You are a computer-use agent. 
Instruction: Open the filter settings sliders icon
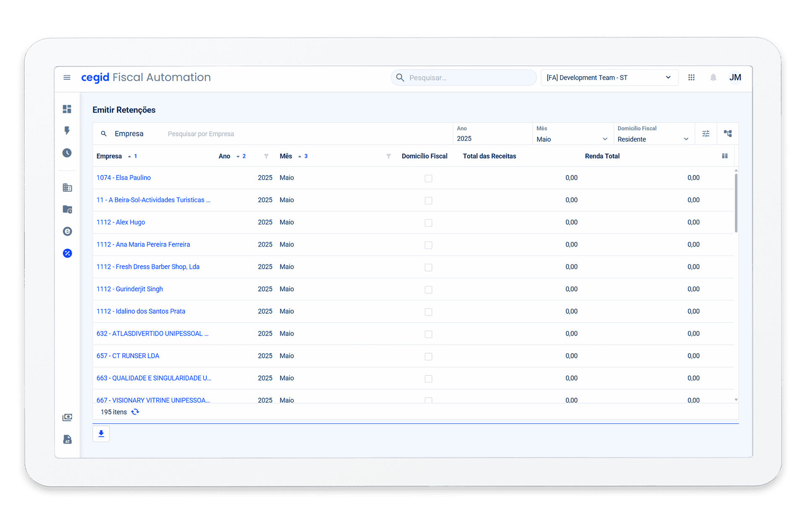pyautogui.click(x=706, y=134)
